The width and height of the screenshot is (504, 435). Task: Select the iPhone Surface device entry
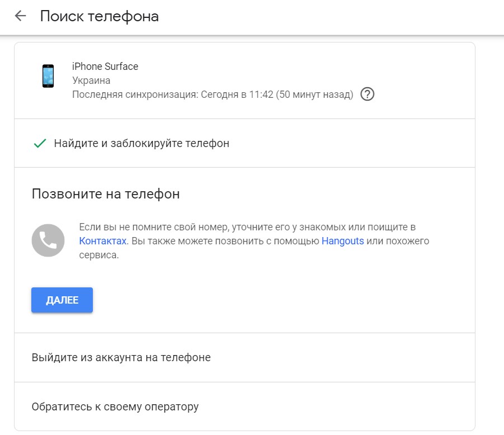coord(105,66)
